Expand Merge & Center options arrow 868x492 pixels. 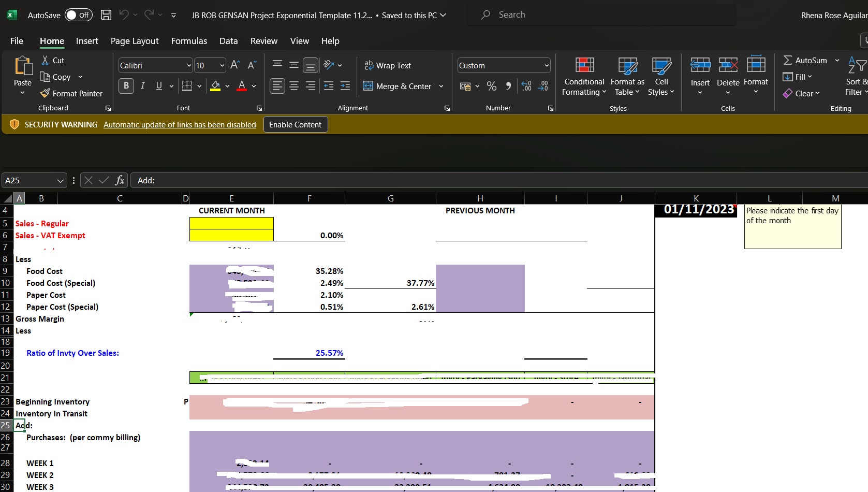click(441, 86)
